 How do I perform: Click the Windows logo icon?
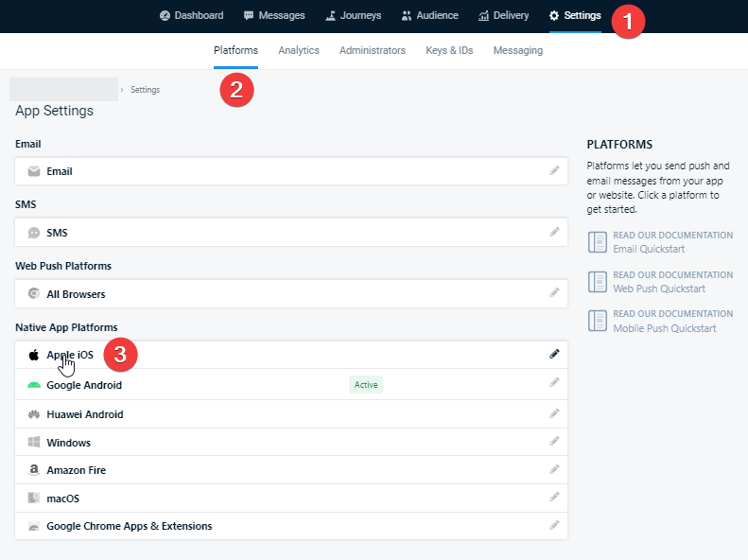pyautogui.click(x=34, y=442)
